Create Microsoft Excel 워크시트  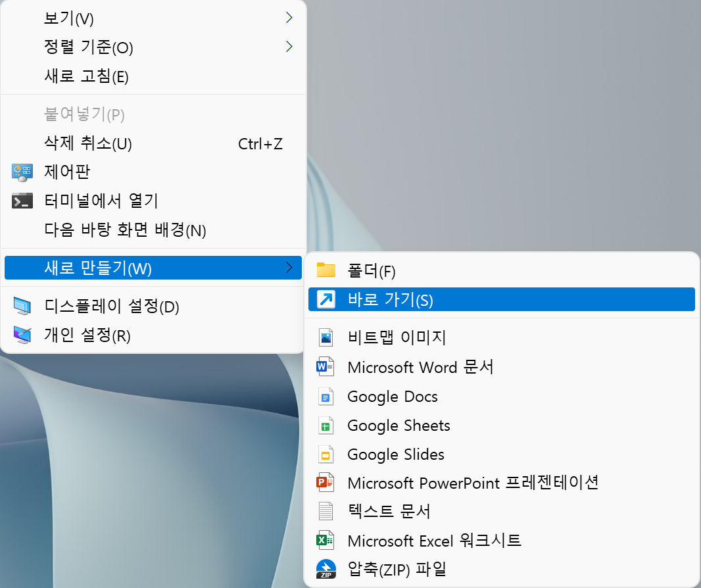(502, 540)
